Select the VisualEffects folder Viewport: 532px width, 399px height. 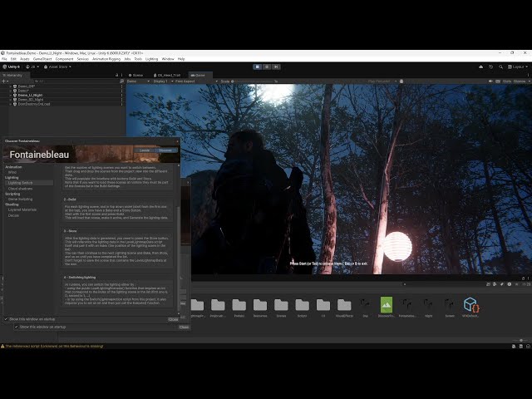[x=344, y=308]
